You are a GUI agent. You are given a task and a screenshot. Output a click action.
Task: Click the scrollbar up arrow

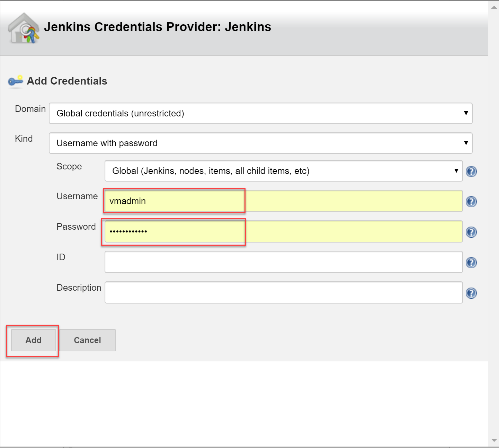494,7
